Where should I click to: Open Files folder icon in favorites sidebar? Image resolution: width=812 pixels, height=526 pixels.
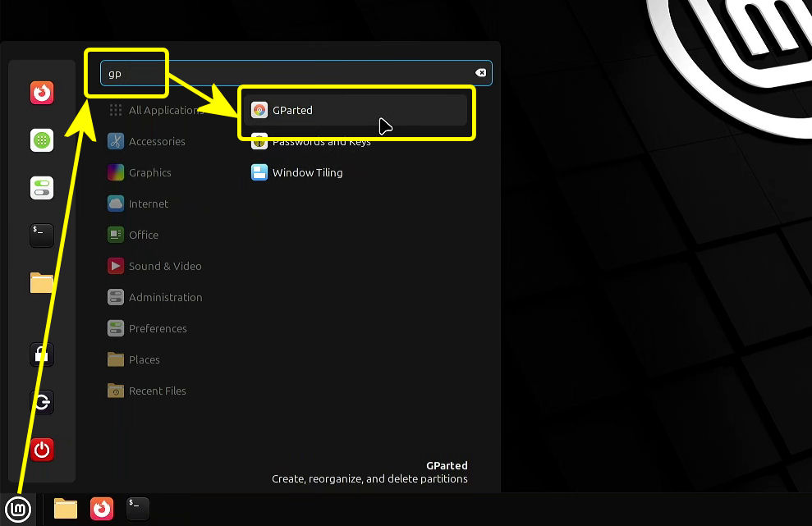click(42, 283)
